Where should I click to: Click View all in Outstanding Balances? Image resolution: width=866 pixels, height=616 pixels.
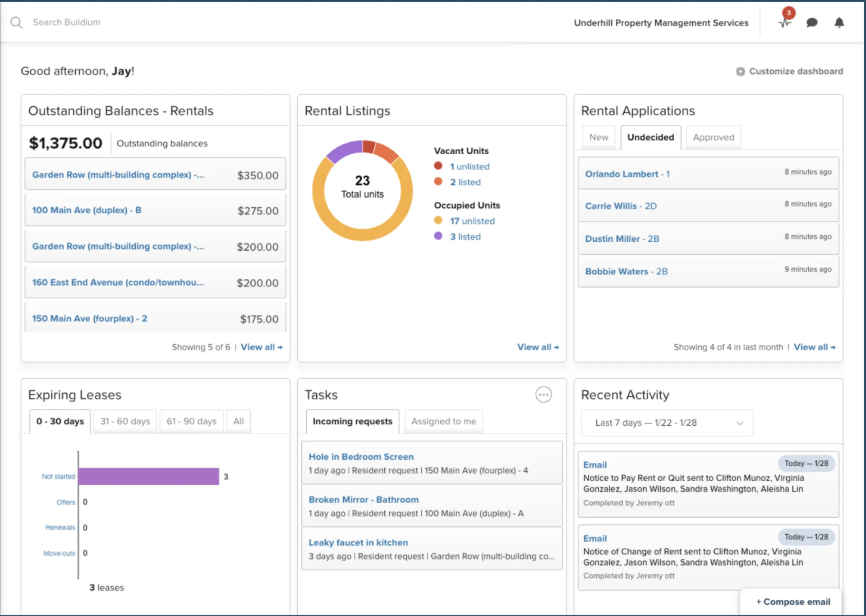pyautogui.click(x=262, y=347)
